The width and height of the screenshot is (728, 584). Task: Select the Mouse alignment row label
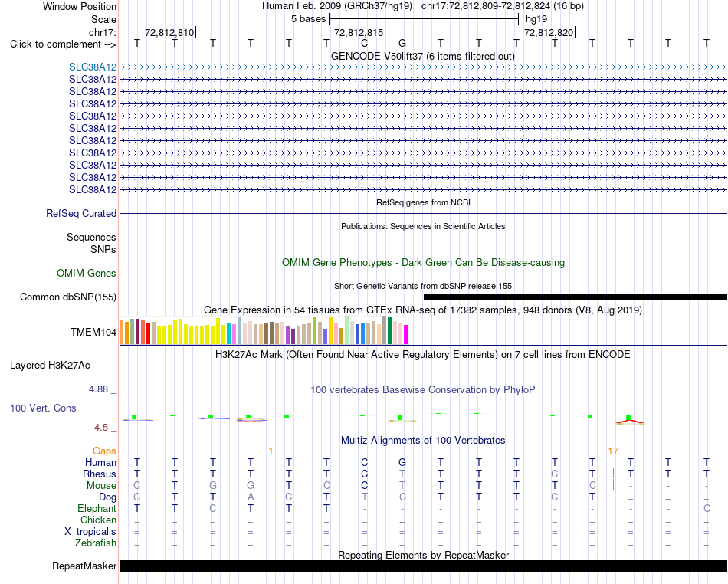point(101,486)
